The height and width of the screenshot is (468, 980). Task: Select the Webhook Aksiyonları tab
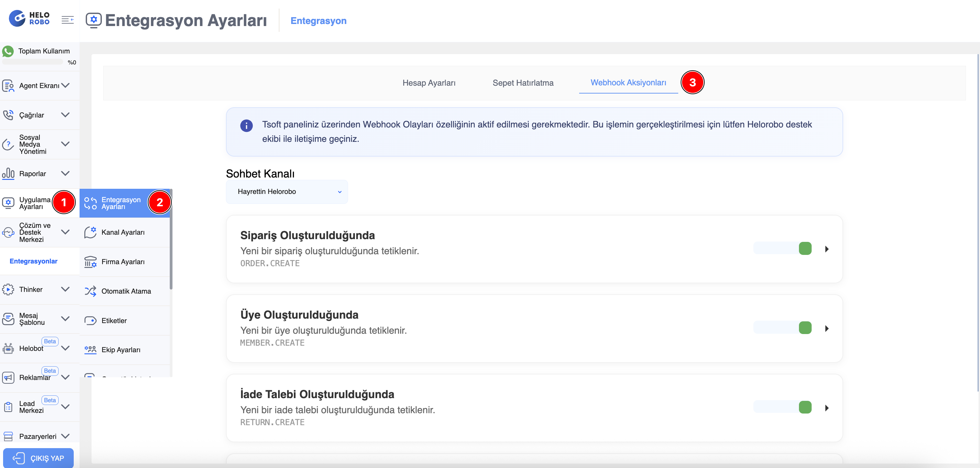pos(628,83)
